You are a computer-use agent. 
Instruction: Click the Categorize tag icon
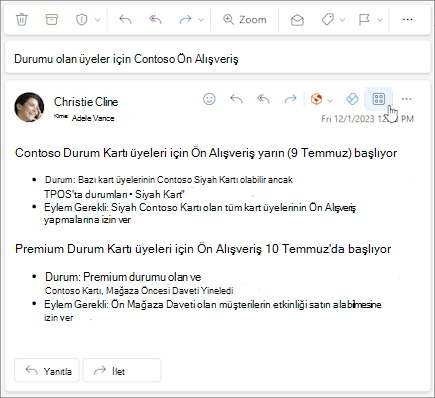click(327, 20)
